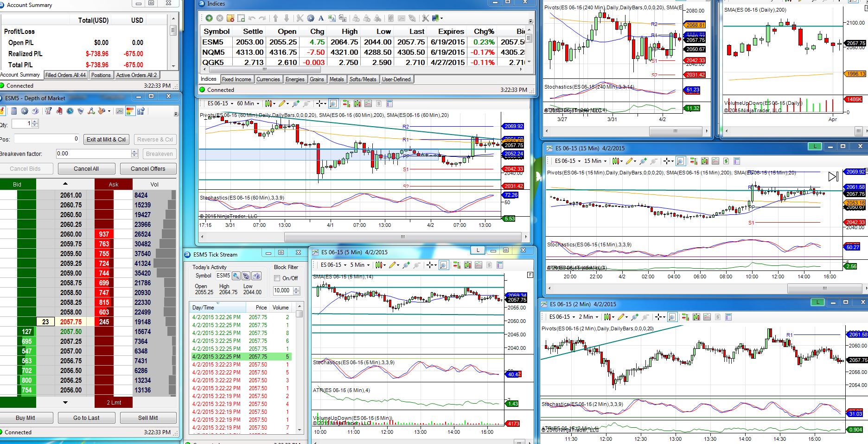
Task: Expand Indices toolbar overflow arrow
Action: click(530, 20)
